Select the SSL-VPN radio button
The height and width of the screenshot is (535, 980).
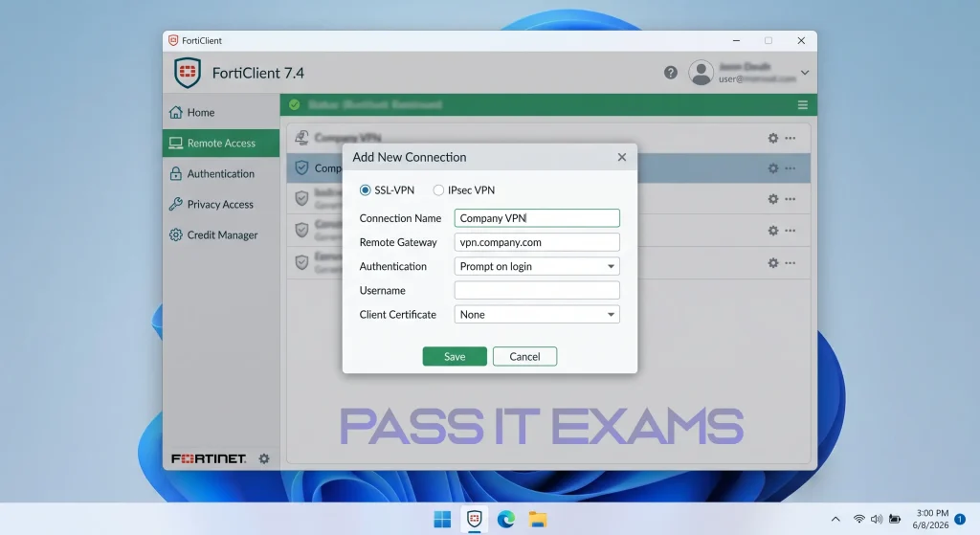[x=365, y=190]
